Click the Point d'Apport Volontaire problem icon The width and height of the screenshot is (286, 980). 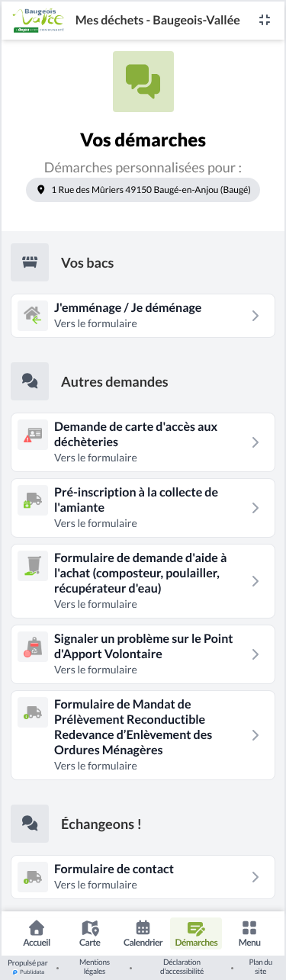pyautogui.click(x=33, y=647)
